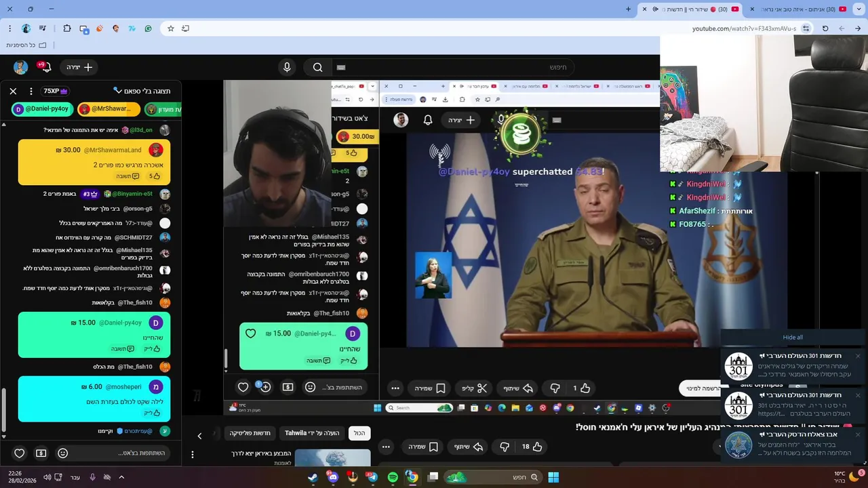The width and height of the screenshot is (868, 488).
Task: Open YouTube account avatar menu
Action: coord(21,67)
